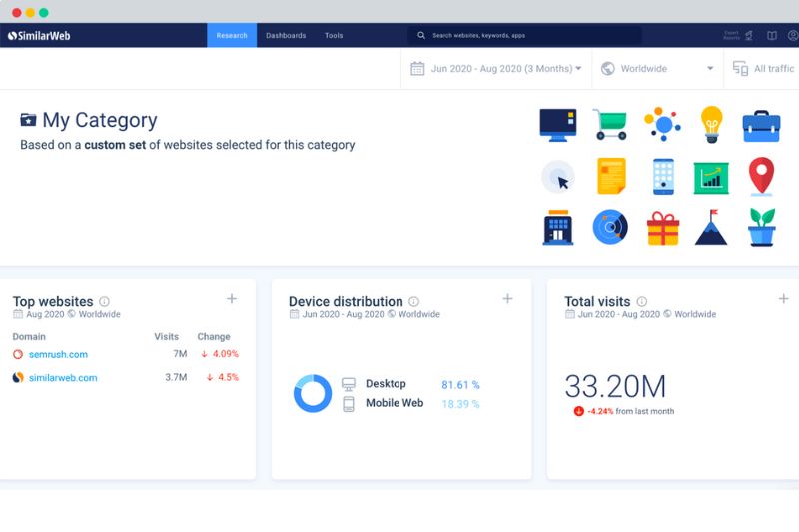Show info for Total visits
This screenshot has height=532, width=799.
(x=642, y=301)
